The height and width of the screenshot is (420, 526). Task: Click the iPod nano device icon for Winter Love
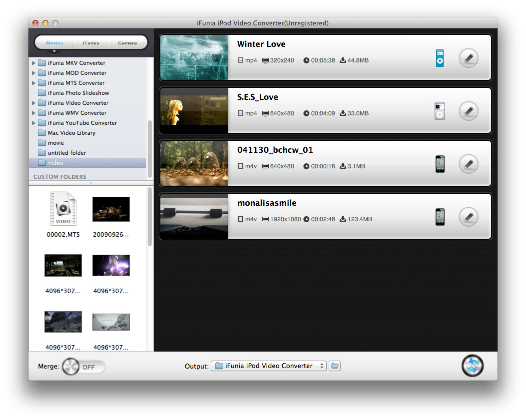440,58
